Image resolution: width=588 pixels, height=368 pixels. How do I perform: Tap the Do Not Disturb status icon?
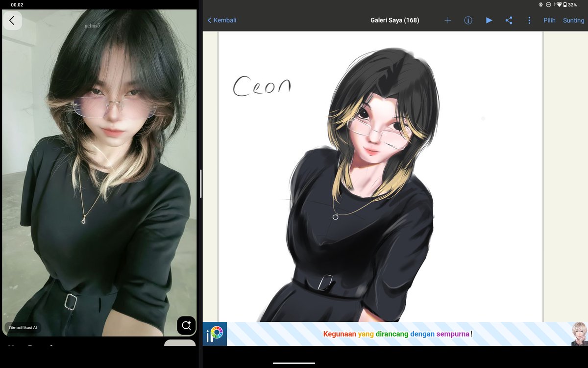tap(548, 4)
